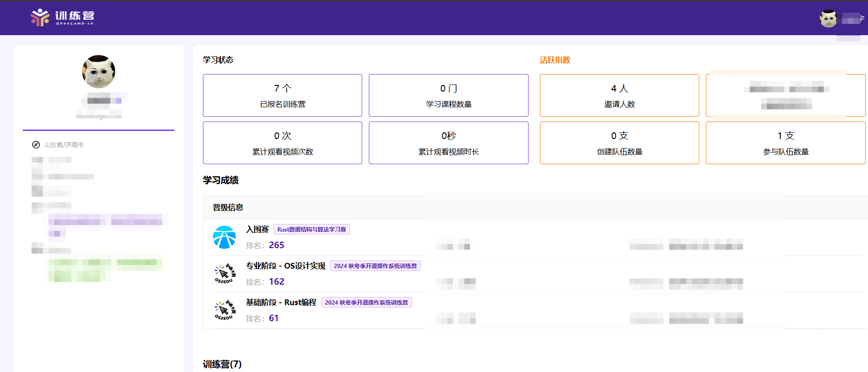Open the user avatar in top-right header
Viewport: 868px width, 372px height.
pyautogui.click(x=828, y=19)
